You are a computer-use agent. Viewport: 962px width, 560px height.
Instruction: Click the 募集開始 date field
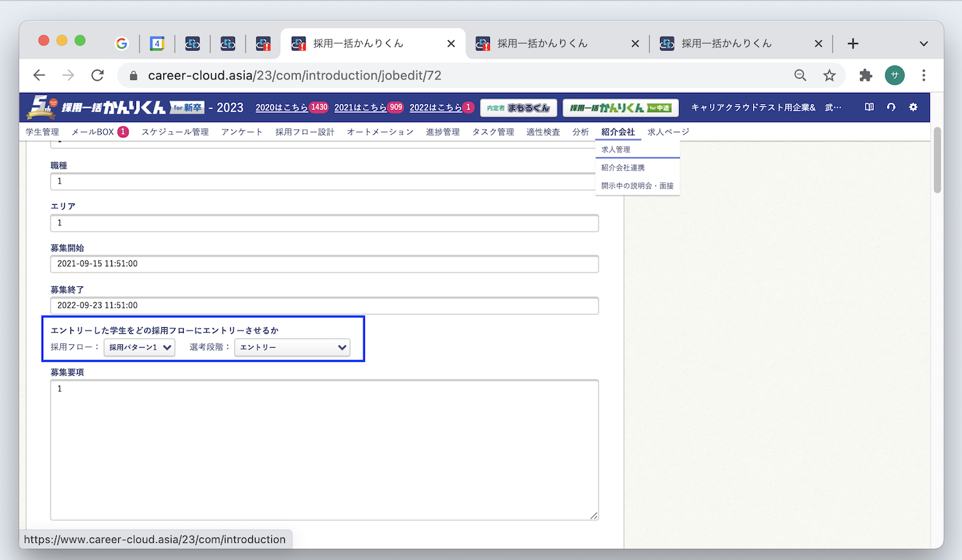coord(324,264)
